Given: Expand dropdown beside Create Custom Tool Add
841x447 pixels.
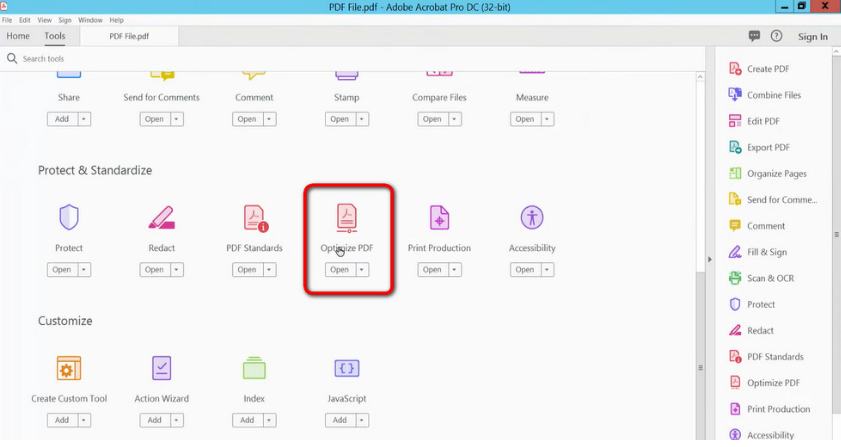Looking at the screenshot, I should point(84,420).
